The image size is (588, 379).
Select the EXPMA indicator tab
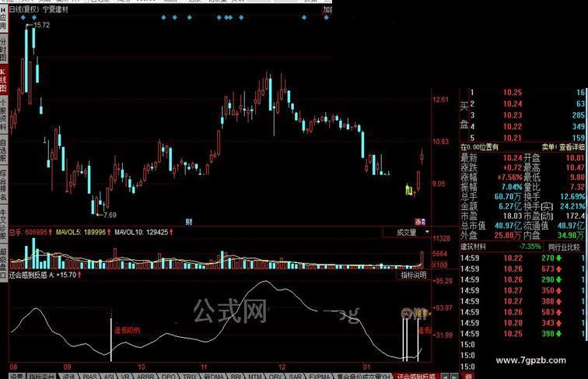[319, 376]
